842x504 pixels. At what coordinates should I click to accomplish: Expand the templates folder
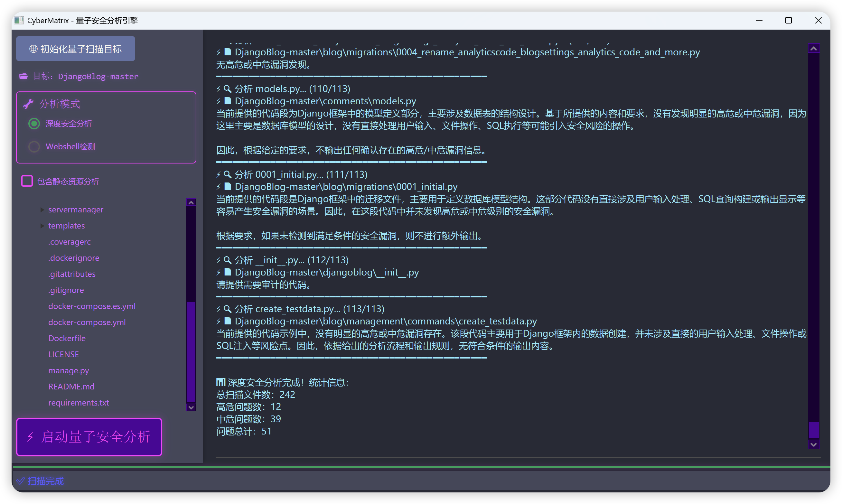(42, 226)
